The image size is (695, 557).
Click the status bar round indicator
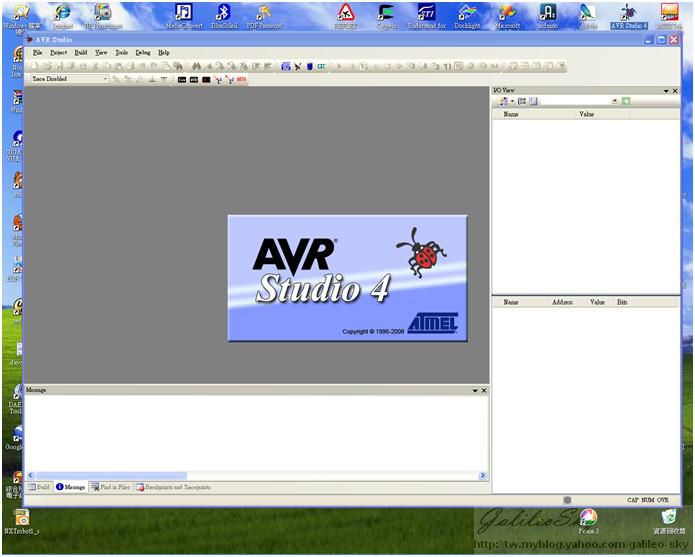[567, 500]
